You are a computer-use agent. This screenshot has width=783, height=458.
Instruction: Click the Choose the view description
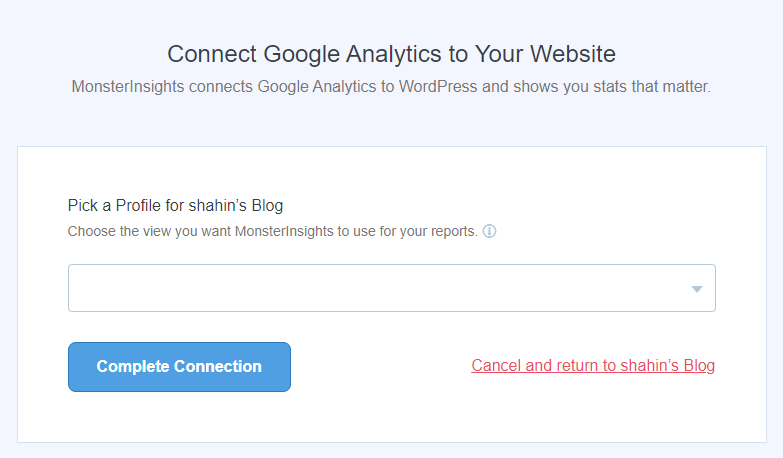point(273,231)
